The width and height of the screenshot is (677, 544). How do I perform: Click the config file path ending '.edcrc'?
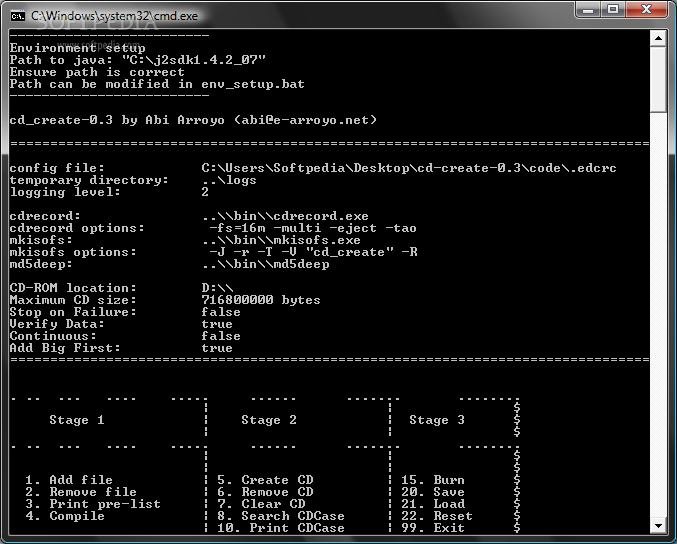tap(409, 168)
